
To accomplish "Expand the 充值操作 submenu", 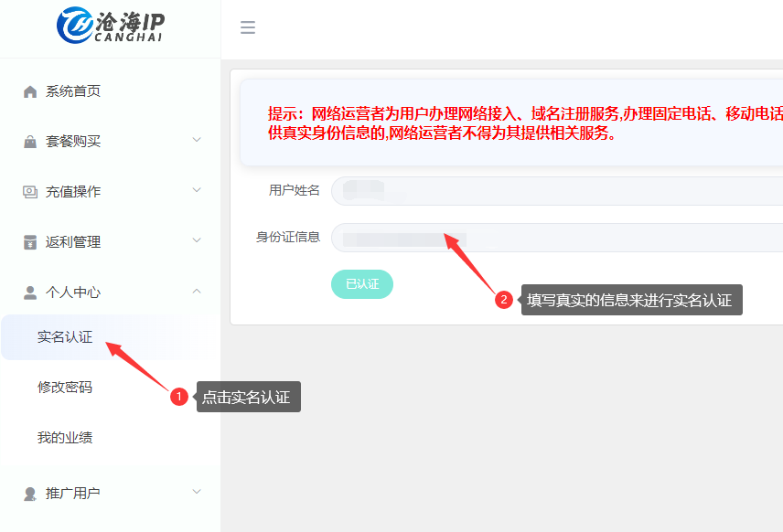I will tap(82, 191).
